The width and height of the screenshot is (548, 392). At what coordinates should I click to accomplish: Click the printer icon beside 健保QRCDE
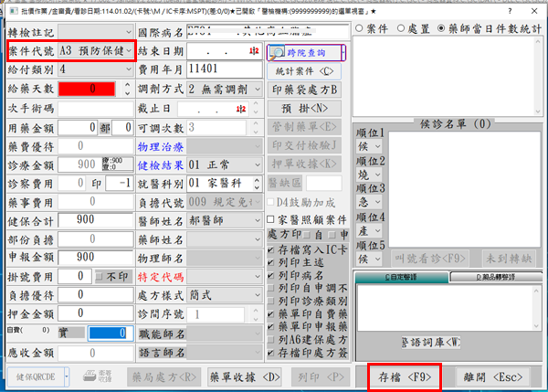point(92,376)
